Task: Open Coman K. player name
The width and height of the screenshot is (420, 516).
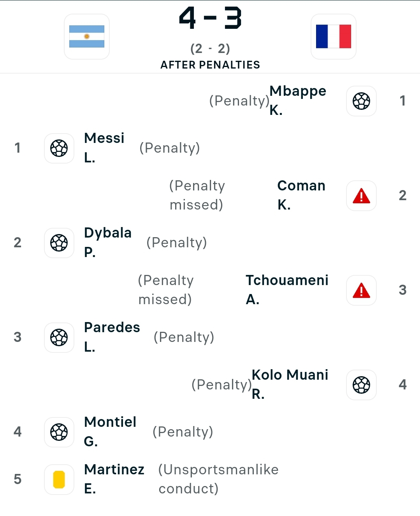Action: click(301, 195)
